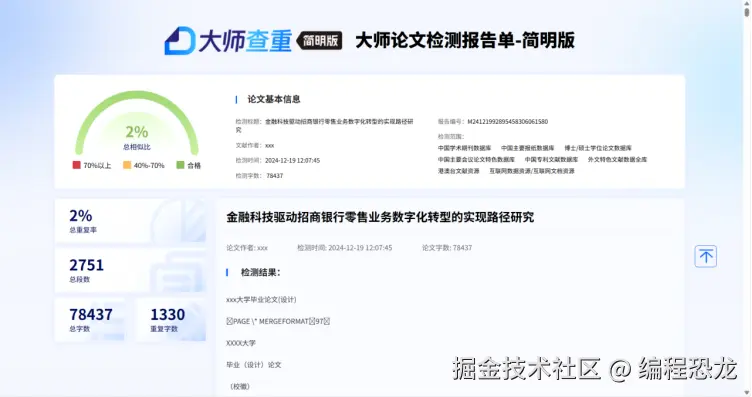Click the （校徽） line
This screenshot has width=752, height=397.
point(239,386)
